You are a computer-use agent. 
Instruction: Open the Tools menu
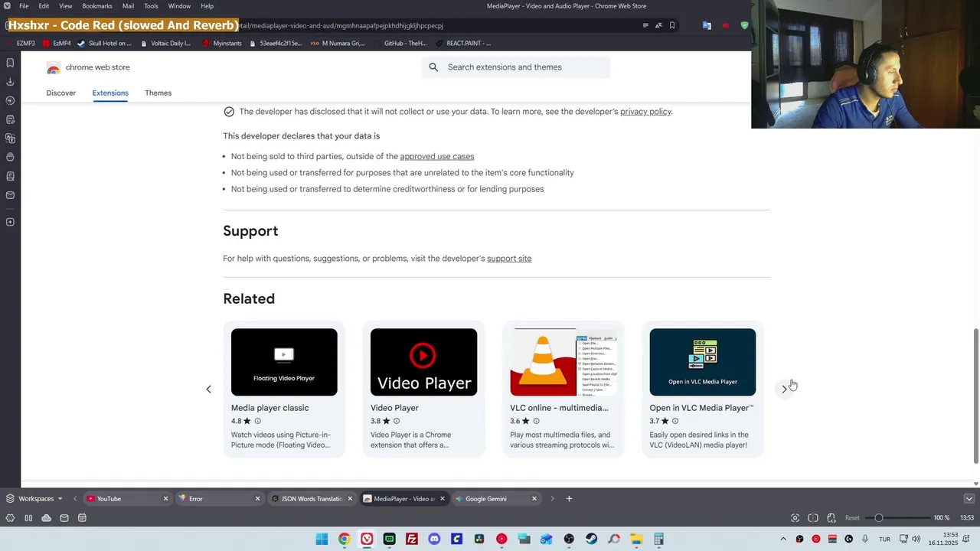point(151,6)
